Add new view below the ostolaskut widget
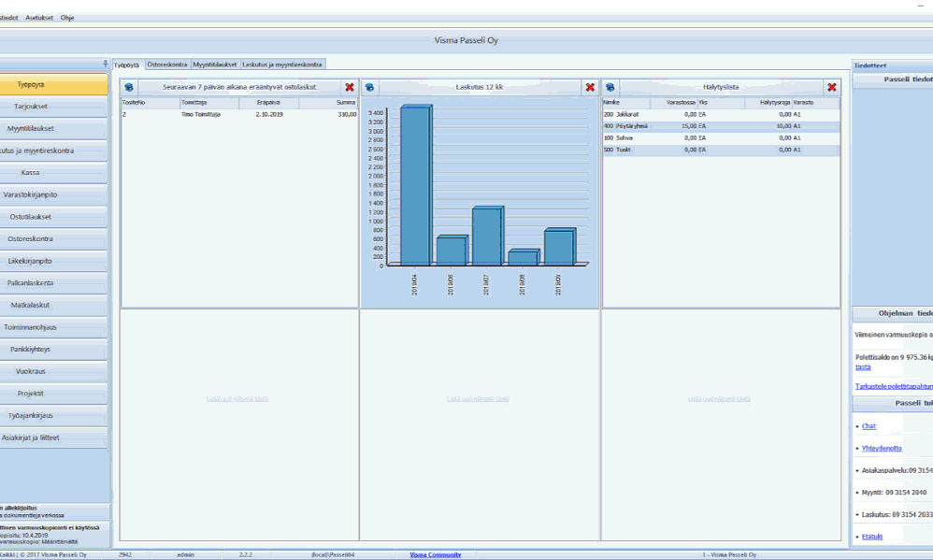This screenshot has height=560, width=933. pos(237,398)
